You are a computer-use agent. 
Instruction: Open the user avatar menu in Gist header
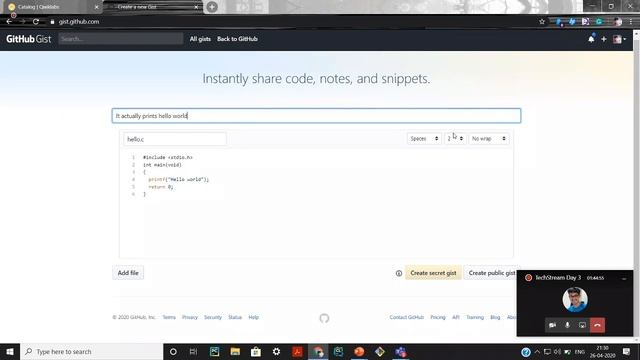619,39
